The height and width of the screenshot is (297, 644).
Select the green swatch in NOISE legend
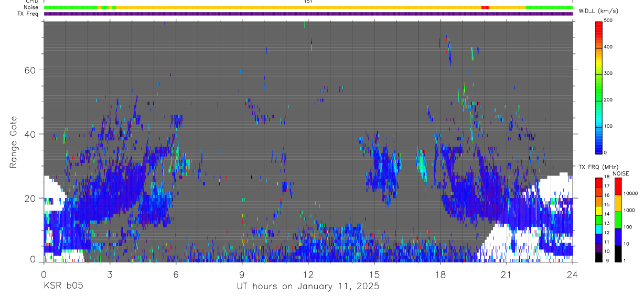(x=618, y=220)
